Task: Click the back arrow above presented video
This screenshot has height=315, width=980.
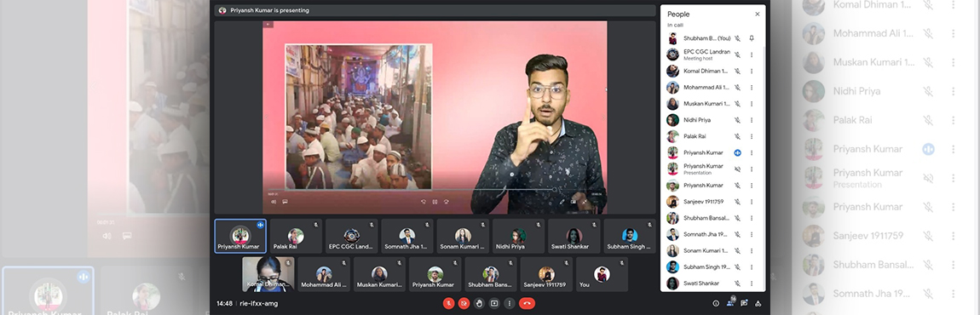Action: (x=268, y=25)
